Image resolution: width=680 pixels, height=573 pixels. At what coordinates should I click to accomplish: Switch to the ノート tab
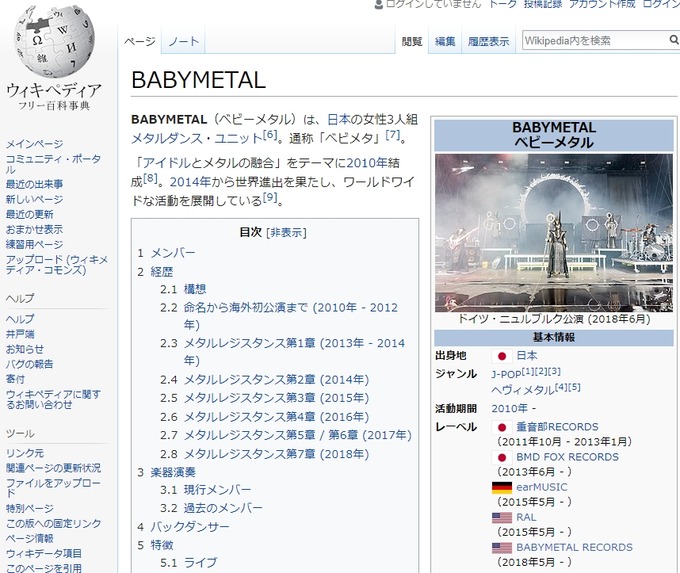coord(183,41)
